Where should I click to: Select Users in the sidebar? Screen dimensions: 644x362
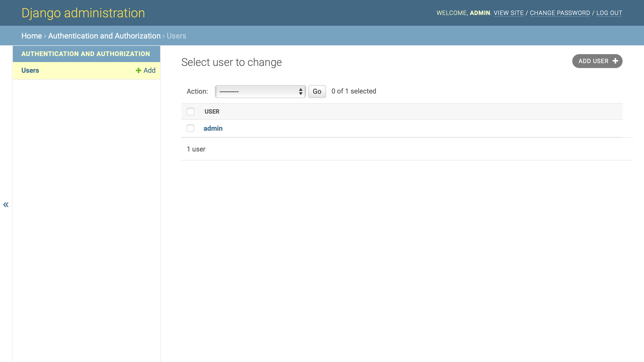(x=30, y=70)
